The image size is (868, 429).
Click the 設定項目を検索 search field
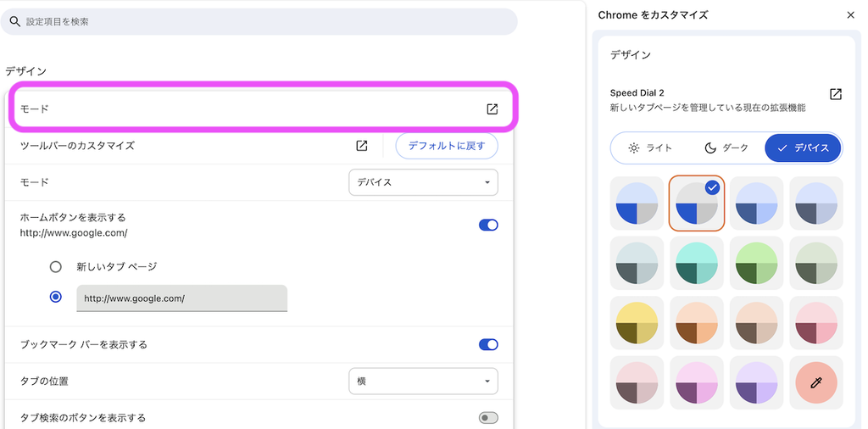pos(259,21)
